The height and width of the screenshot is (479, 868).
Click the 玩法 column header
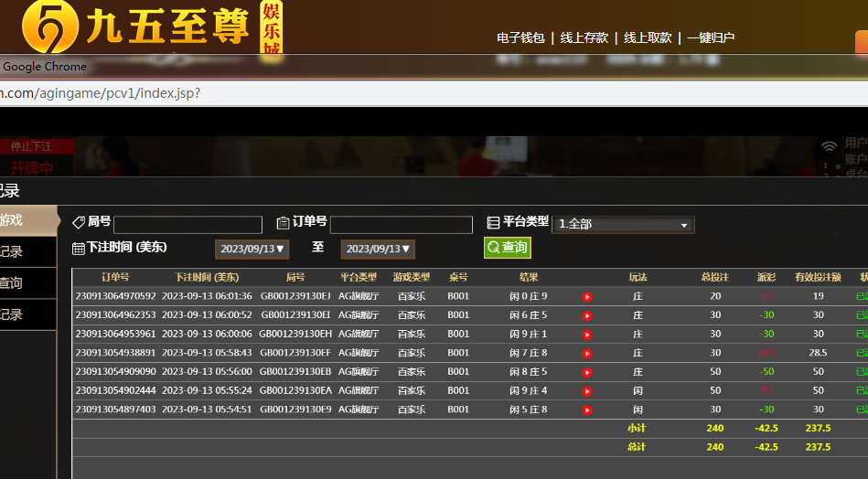click(638, 277)
